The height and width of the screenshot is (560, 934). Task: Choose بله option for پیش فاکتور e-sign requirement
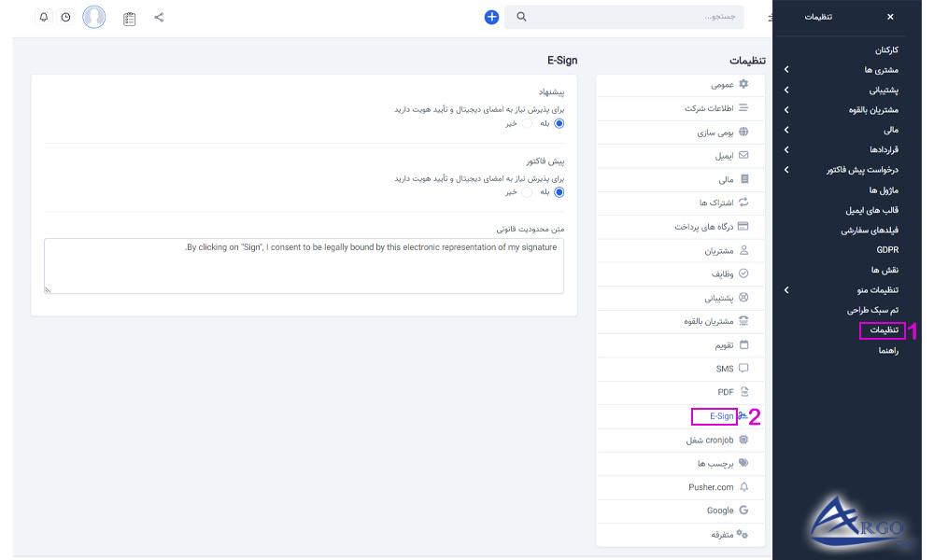[559, 191]
